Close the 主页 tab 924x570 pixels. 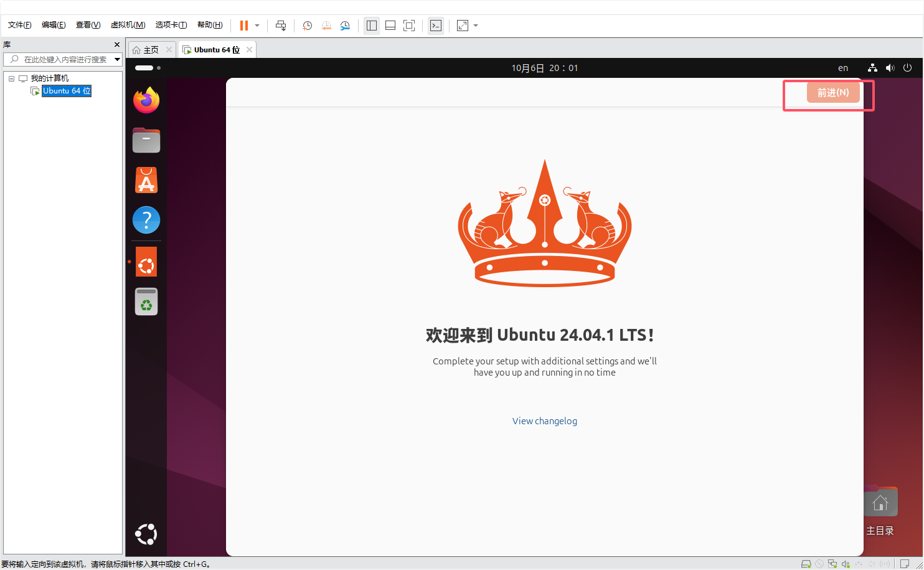(x=169, y=50)
